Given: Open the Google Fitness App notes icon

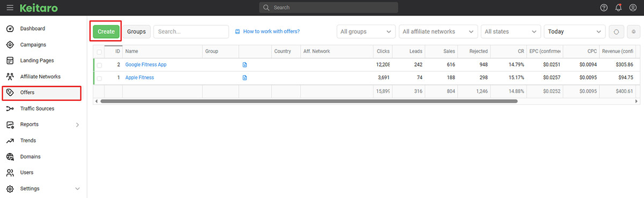Looking at the screenshot, I should (245, 64).
